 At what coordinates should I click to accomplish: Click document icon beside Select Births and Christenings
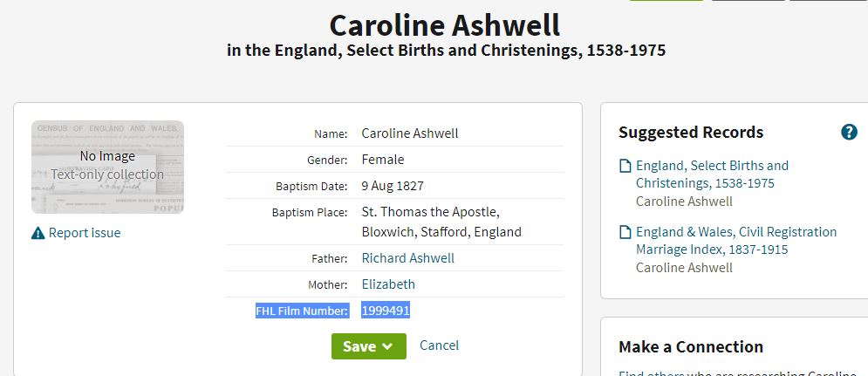point(625,166)
